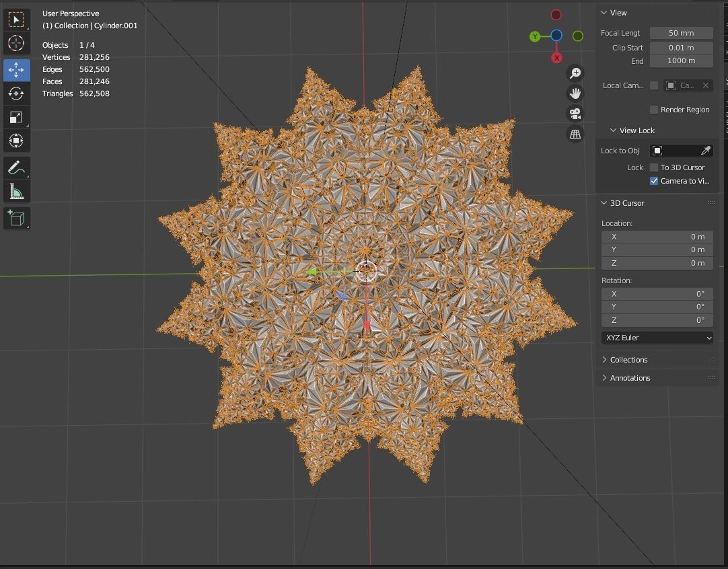
Task: Select the Select Box tool
Action: coord(16,20)
